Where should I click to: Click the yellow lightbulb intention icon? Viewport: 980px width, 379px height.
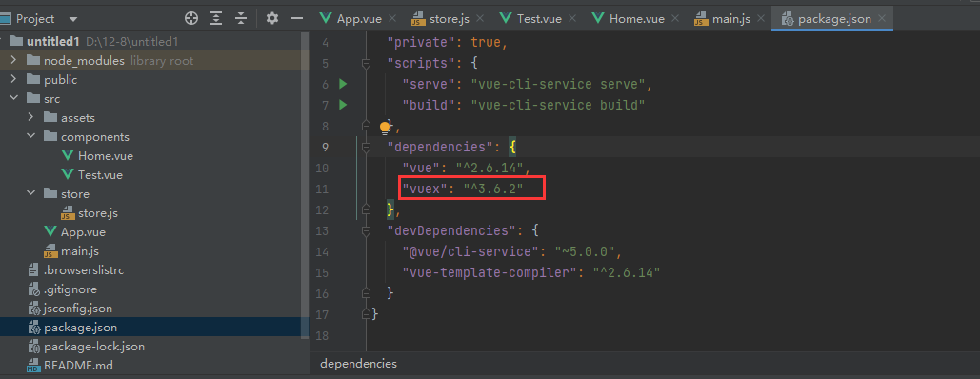385,129
